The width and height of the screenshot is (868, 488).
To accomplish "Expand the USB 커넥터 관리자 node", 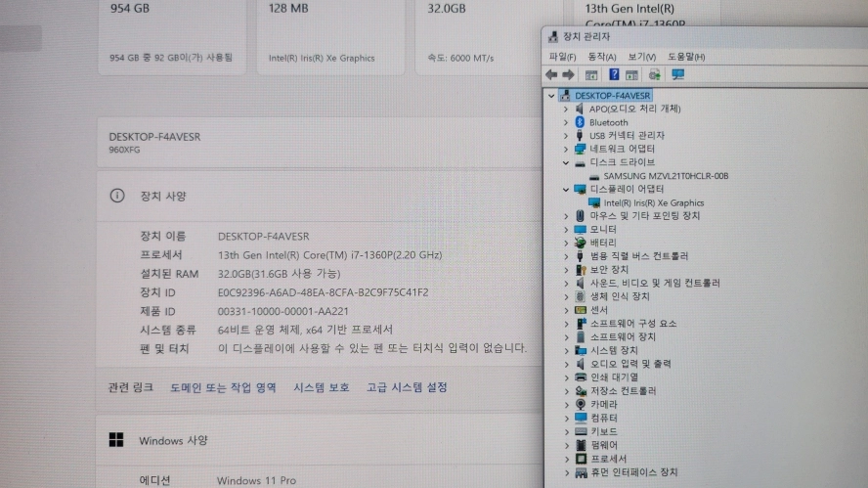I will pyautogui.click(x=566, y=135).
